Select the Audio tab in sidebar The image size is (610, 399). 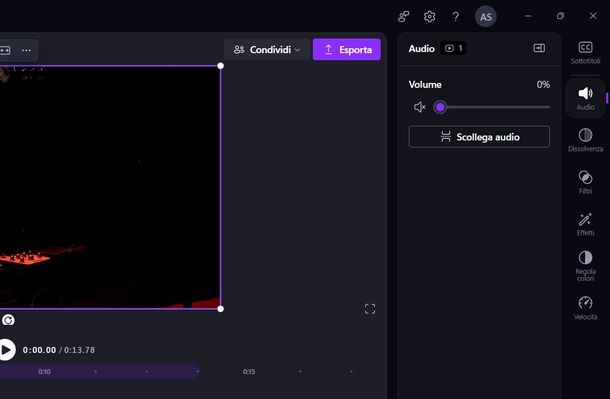click(x=585, y=98)
